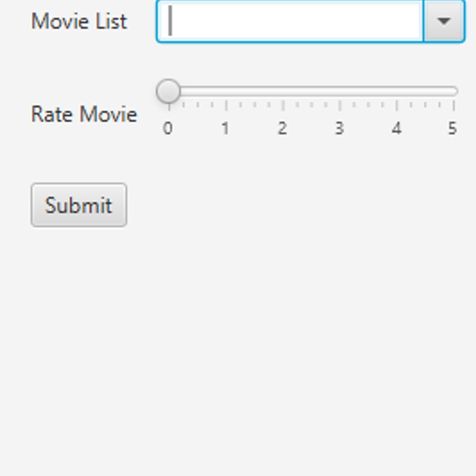Click the "2" number below the slider
476x476 pixels.
pos(282,128)
